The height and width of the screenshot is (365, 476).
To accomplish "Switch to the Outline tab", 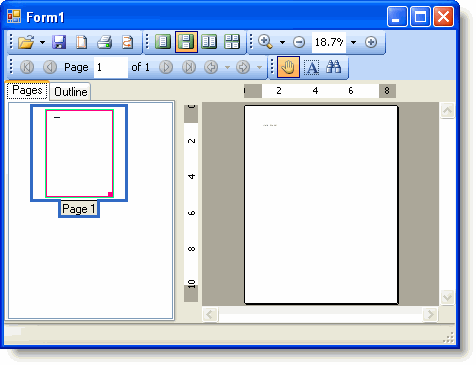I will point(71,92).
